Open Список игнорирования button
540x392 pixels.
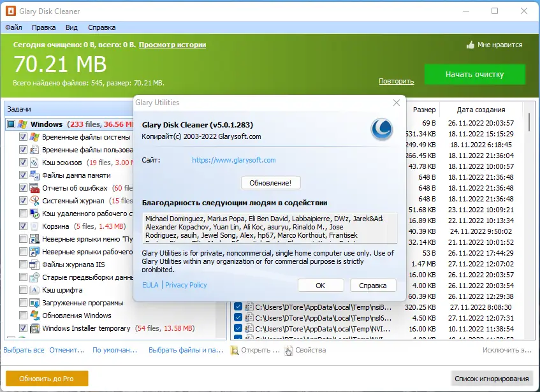point(492,379)
